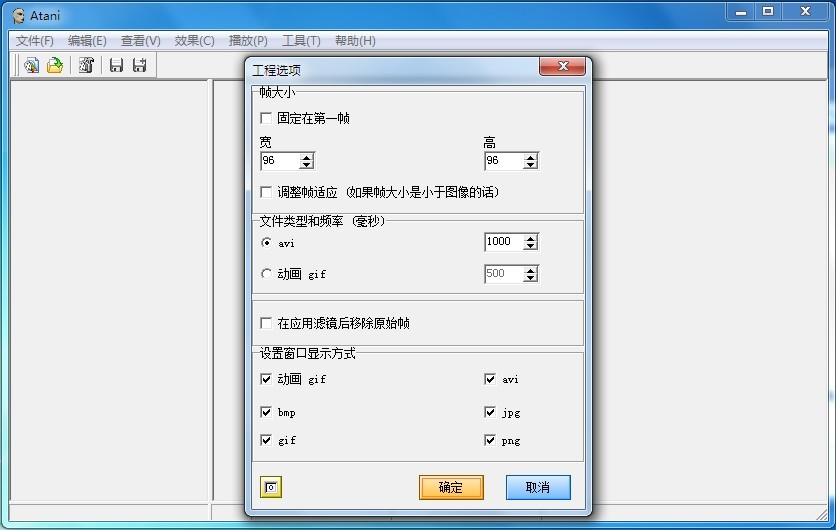Click the open folder toolbar icon
The image size is (836, 530).
(x=55, y=66)
